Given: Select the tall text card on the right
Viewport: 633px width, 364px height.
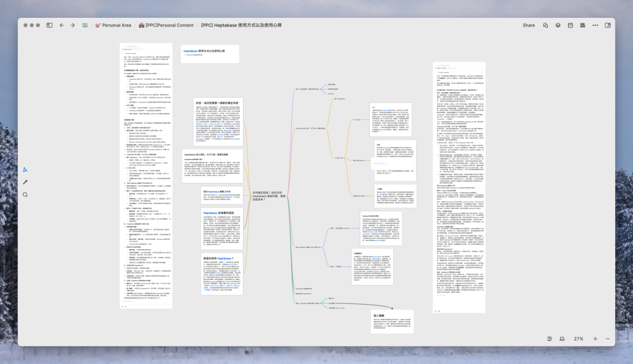Looking at the screenshot, I should coord(459,188).
